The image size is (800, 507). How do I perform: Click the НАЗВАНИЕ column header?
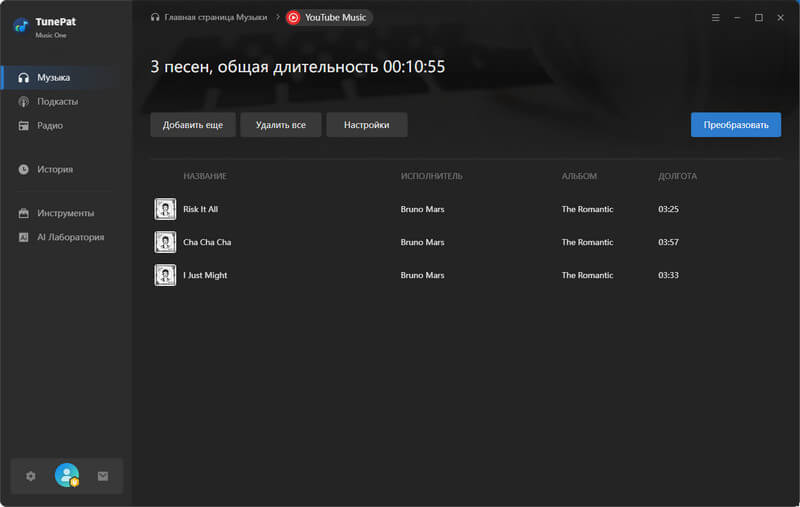(x=205, y=176)
